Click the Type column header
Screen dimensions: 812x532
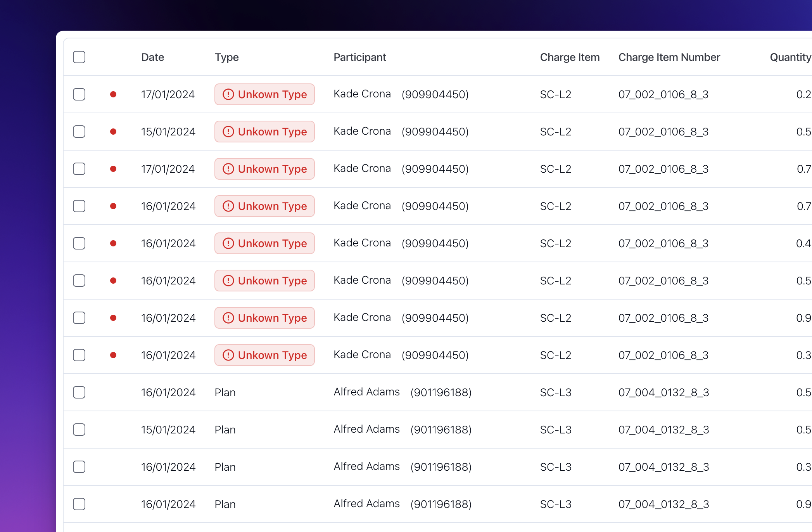click(x=226, y=57)
